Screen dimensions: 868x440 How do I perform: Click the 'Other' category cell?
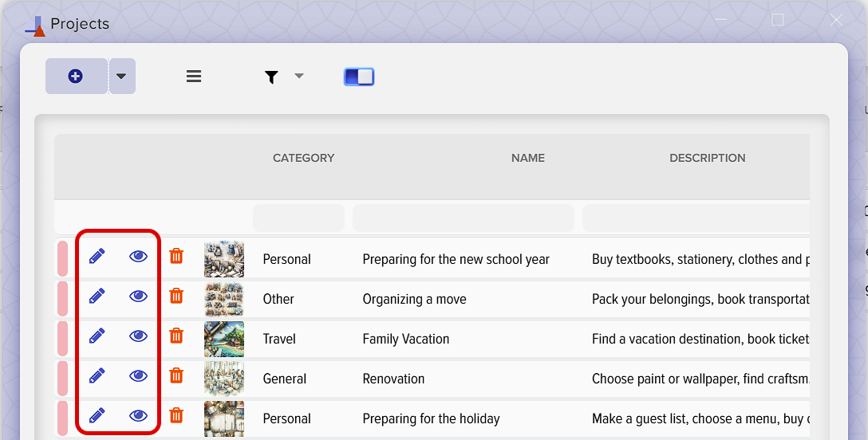(x=278, y=299)
